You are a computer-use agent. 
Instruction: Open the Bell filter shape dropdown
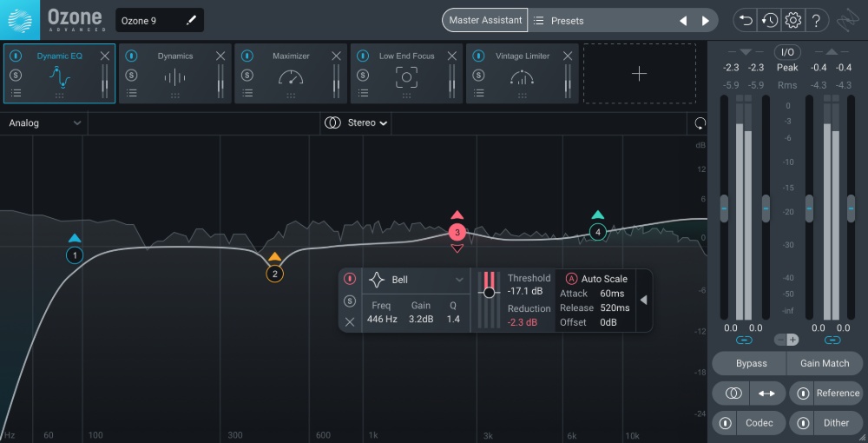[x=417, y=280]
